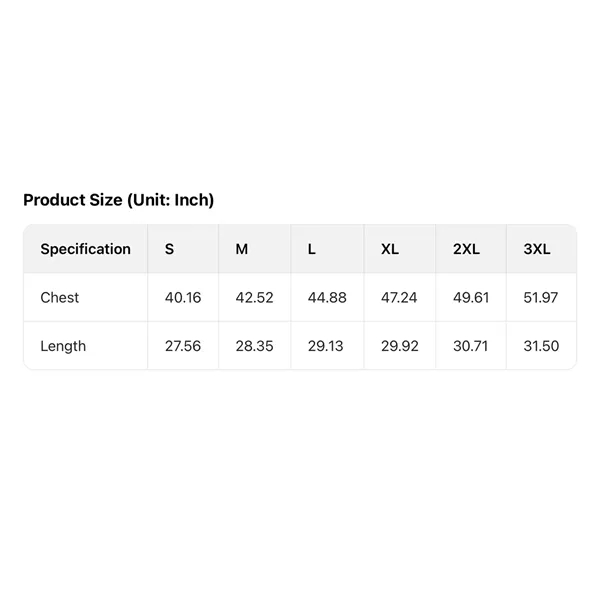Viewport: 600px width, 600px height.
Task: Click the M size column header
Action: 241,249
